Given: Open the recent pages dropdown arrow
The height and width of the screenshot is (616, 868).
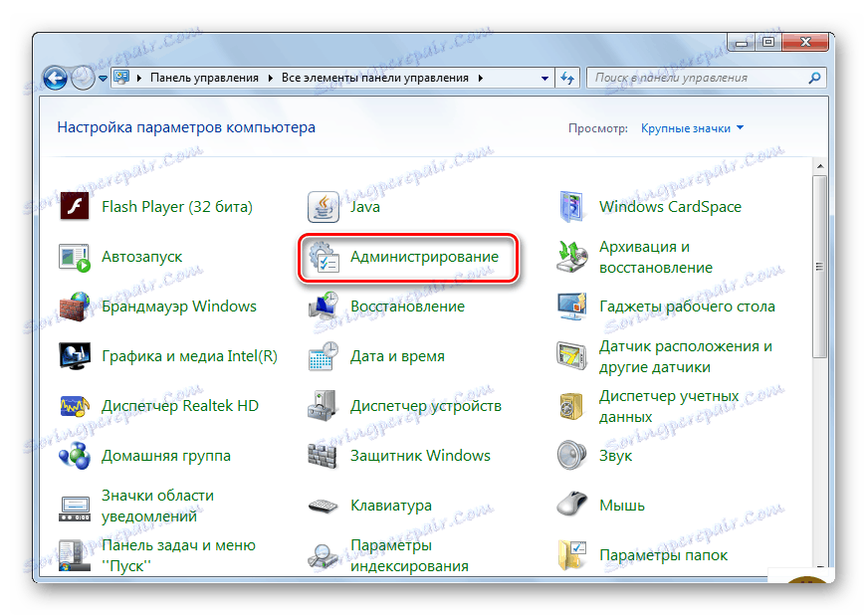Looking at the screenshot, I should point(103,79).
